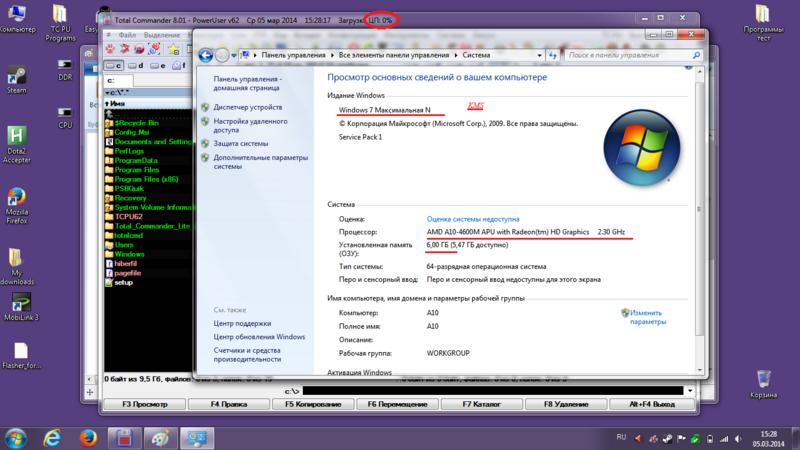Expand arrow after 'Панель управления' breadcrumb
Viewport: 800px width, 450px height.
(x=332, y=55)
